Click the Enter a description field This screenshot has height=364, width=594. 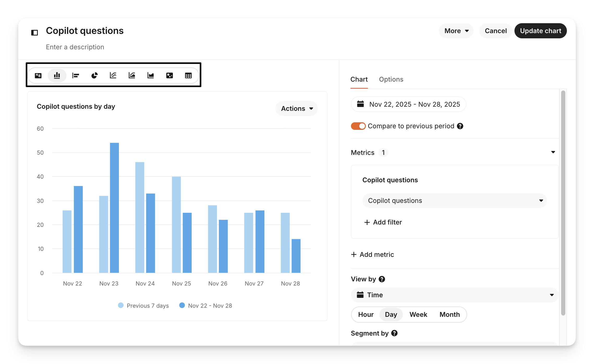(x=75, y=47)
